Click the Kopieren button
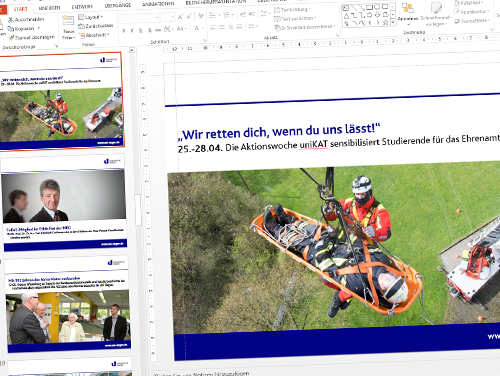500x376 pixels. coord(21,29)
